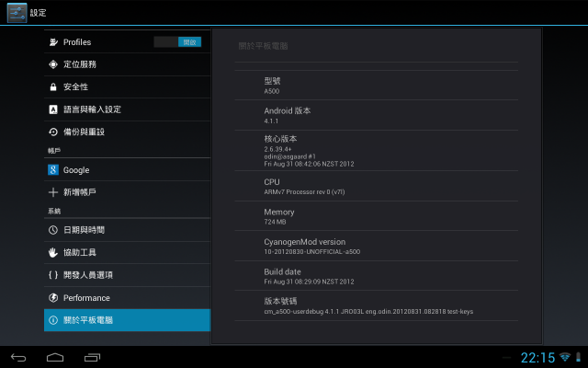The image size is (588, 368).
Task: Toggle the Profiles switch
Action: coord(177,42)
